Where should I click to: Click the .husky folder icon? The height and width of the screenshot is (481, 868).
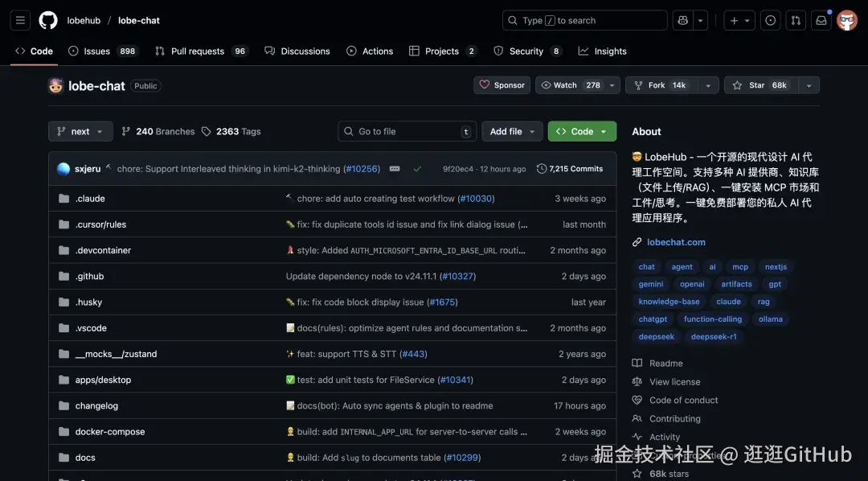(63, 302)
